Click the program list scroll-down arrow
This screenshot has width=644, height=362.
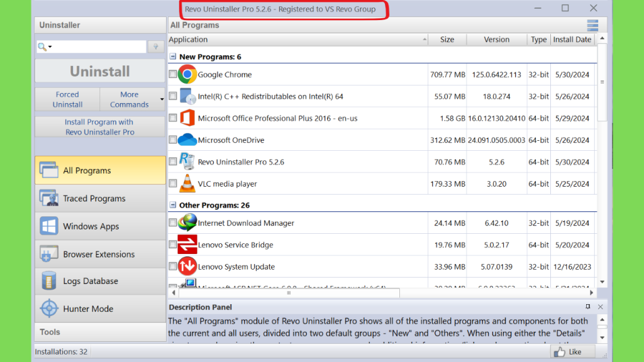click(602, 282)
